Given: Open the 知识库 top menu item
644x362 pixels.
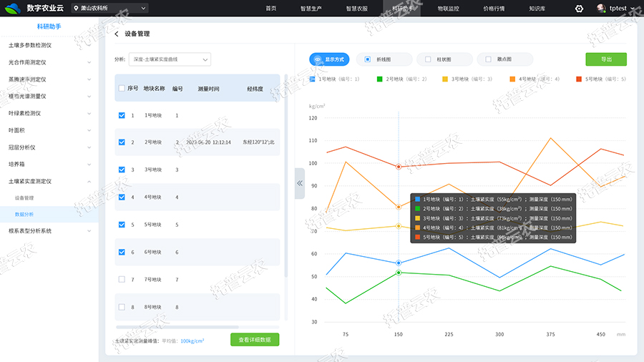Looking at the screenshot, I should pyautogui.click(x=538, y=9).
